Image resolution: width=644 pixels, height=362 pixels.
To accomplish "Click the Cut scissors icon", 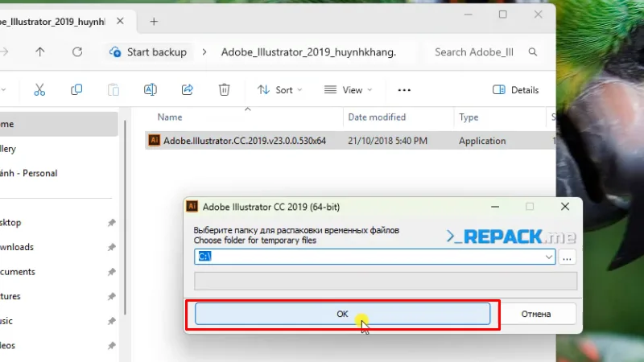I will [x=39, y=90].
